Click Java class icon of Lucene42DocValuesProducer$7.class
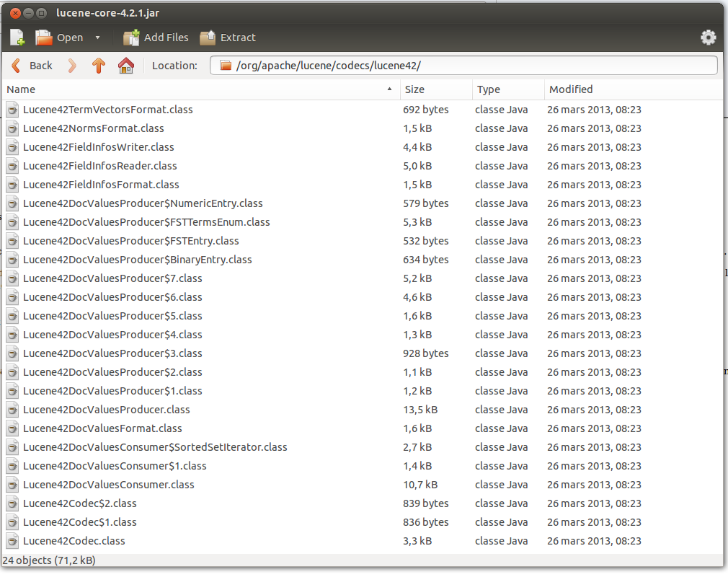Screen dimensions: 728x577 pyautogui.click(x=12, y=278)
